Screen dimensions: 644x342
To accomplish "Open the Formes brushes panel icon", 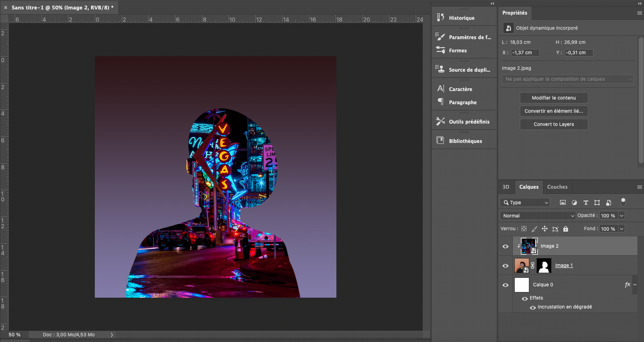I will click(441, 50).
